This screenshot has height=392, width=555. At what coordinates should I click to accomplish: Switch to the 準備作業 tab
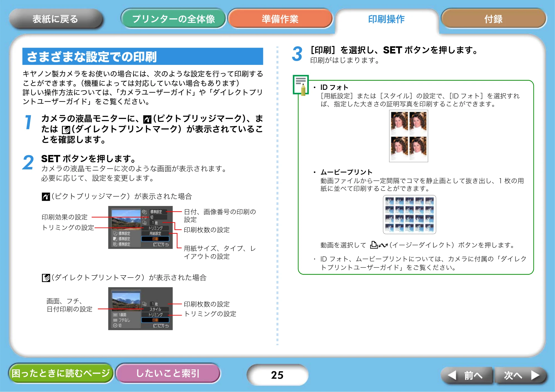click(280, 19)
